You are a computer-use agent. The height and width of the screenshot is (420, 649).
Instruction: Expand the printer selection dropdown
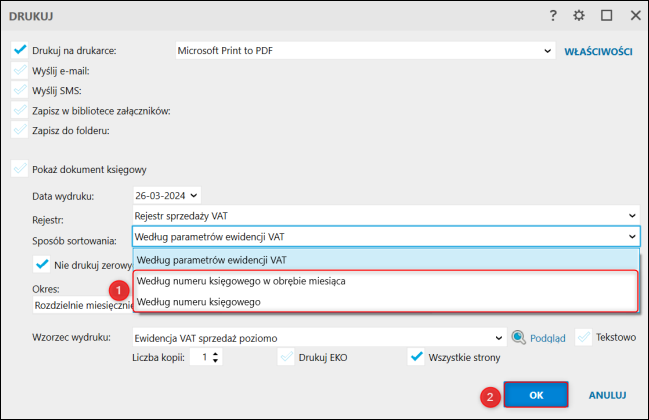[x=547, y=49]
